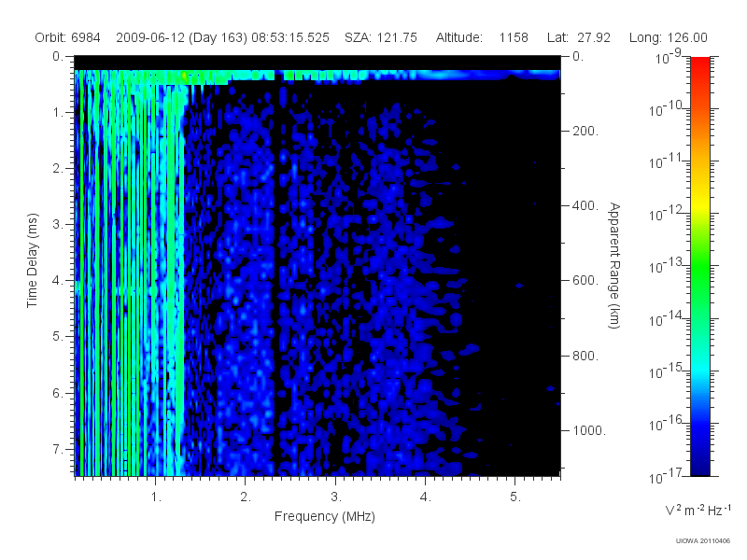Click the '10^-13' color scale label
The image size is (747, 560).
pyautogui.click(x=667, y=265)
